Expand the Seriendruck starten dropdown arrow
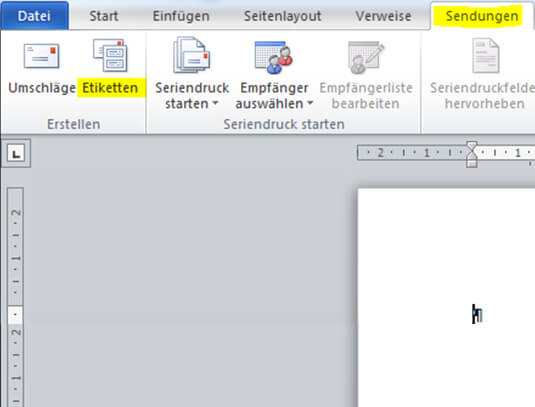The width and height of the screenshot is (535, 407). click(215, 103)
